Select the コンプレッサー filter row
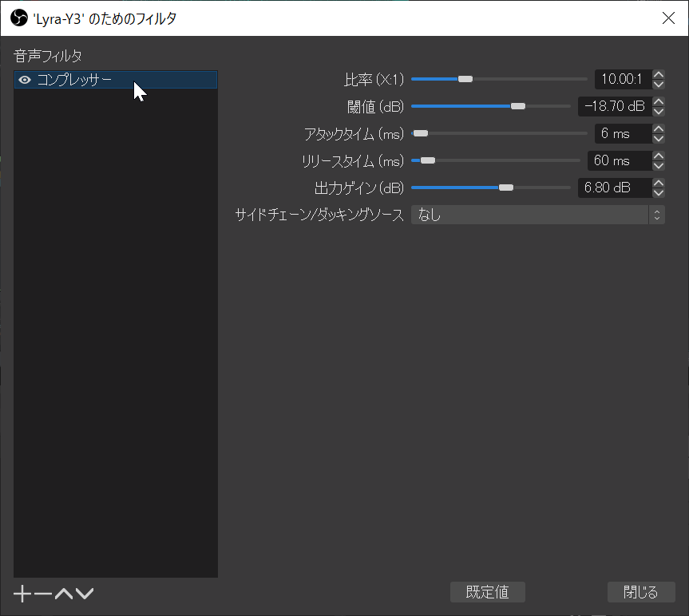This screenshot has height=616, width=689. [116, 80]
